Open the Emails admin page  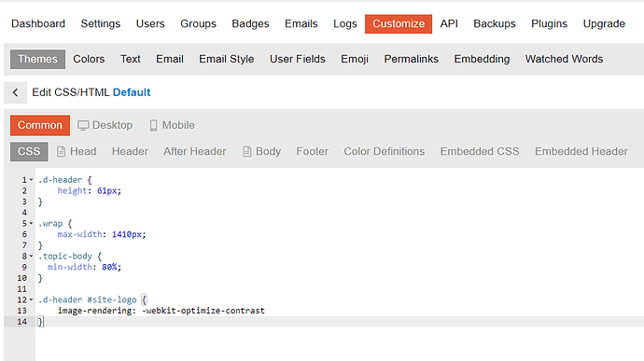point(301,24)
